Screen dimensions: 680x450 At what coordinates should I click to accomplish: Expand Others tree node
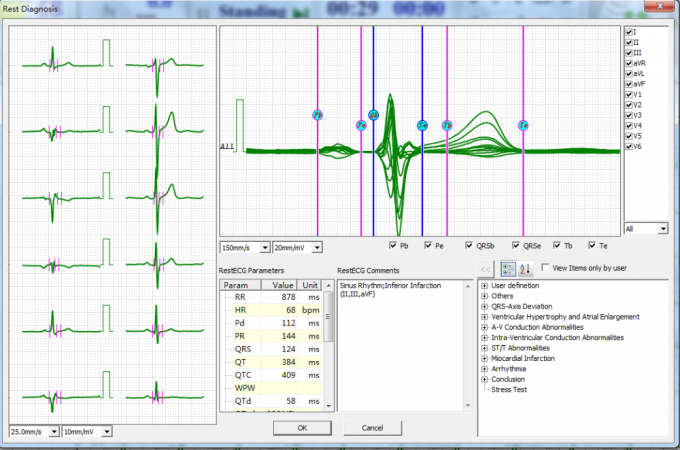click(x=484, y=296)
